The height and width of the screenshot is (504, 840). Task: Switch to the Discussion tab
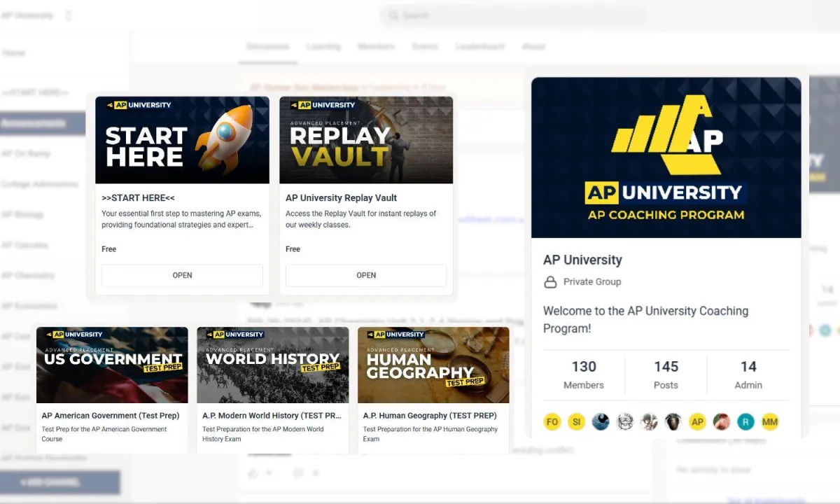point(267,47)
